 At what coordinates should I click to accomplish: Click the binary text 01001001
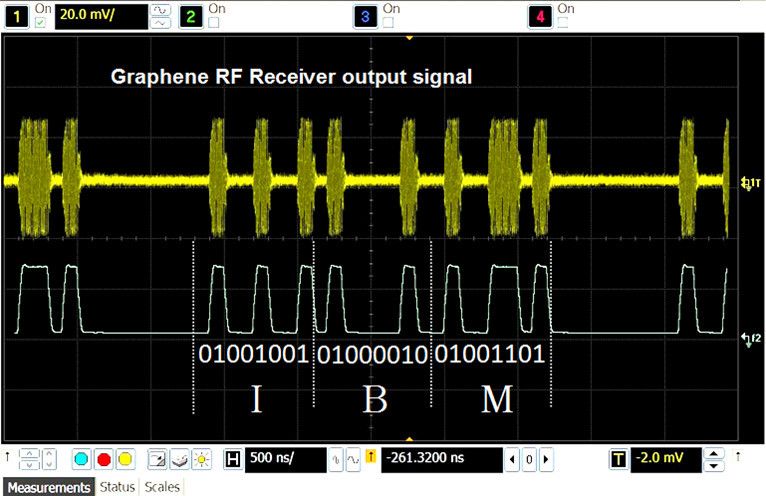pos(254,354)
